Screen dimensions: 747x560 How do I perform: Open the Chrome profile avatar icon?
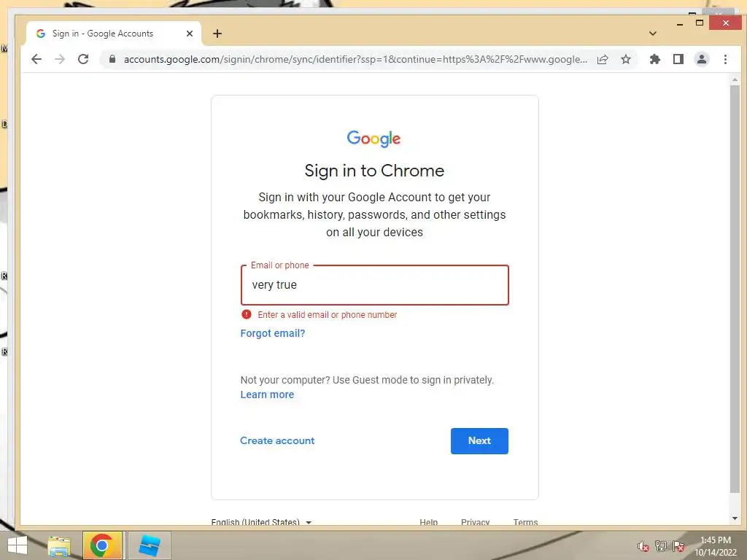pos(701,59)
